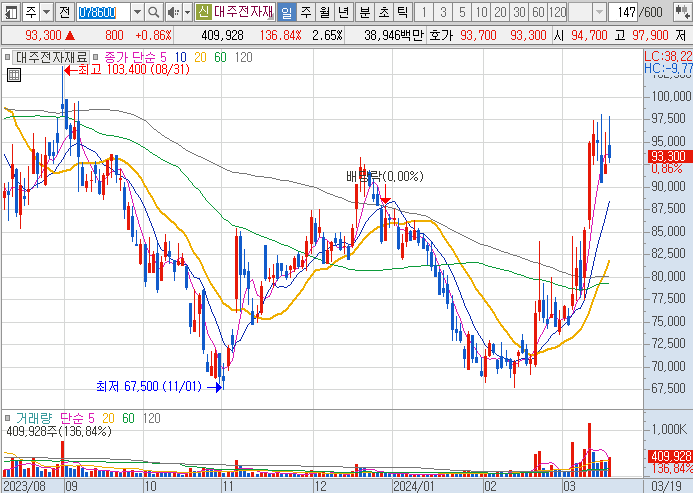Click the 시 opening price 94,700

point(589,35)
